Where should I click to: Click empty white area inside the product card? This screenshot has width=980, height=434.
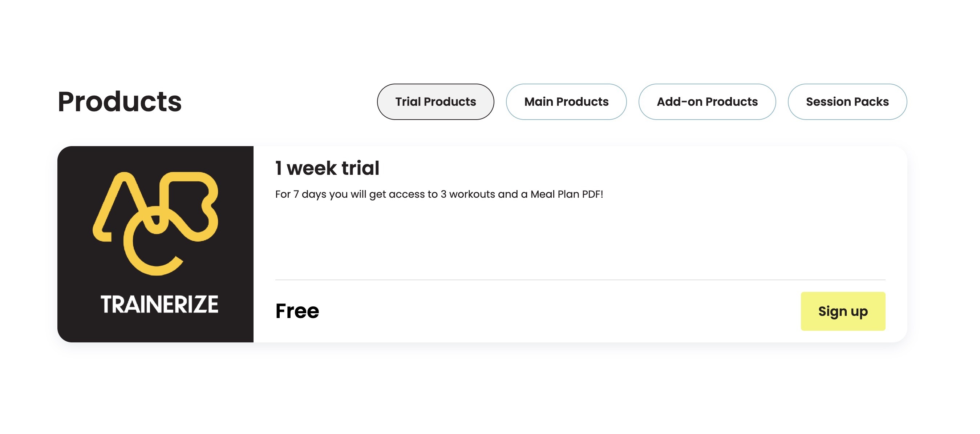pyautogui.click(x=571, y=240)
